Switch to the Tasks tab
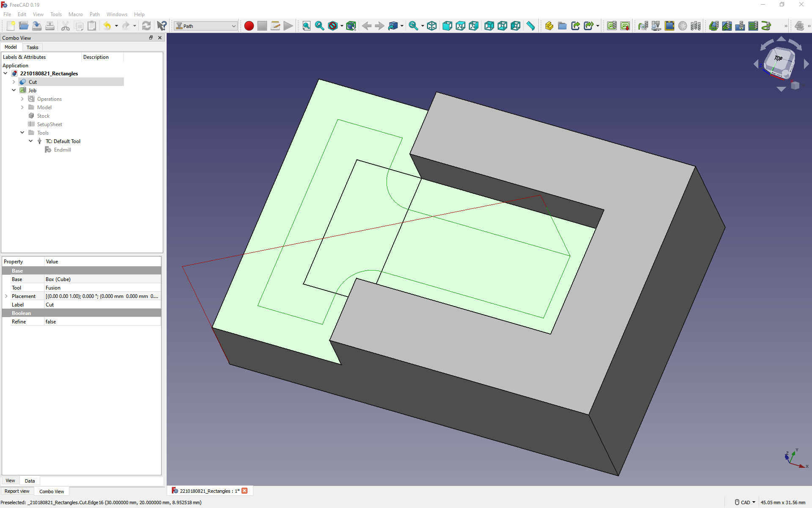This screenshot has height=508, width=812. coord(32,47)
